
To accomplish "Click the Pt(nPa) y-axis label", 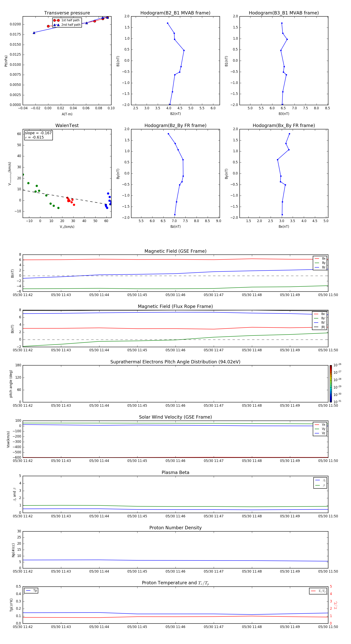I will click(x=6, y=61).
